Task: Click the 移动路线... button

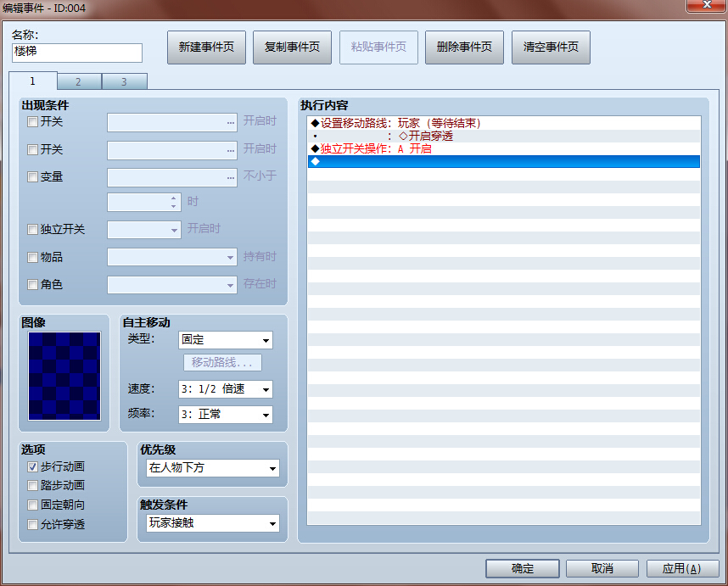Action: click(222, 362)
